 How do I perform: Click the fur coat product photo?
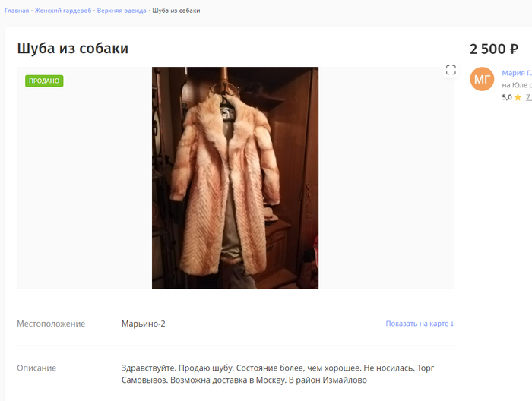click(235, 178)
